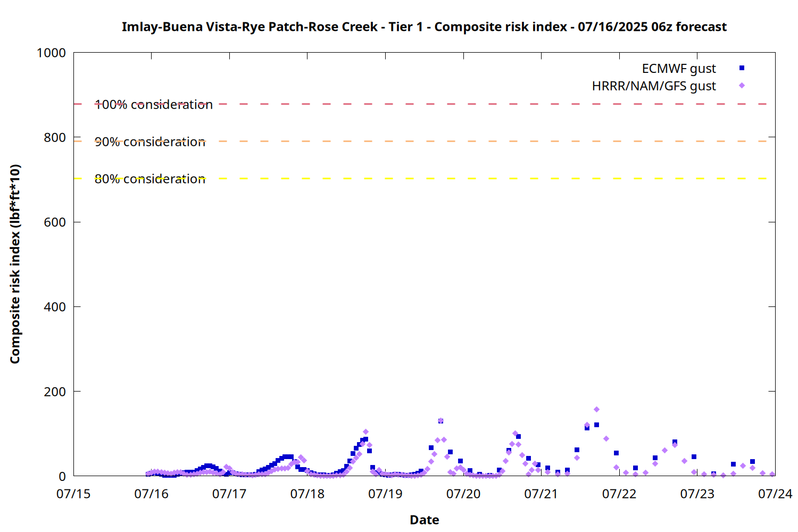
Task: Click the y-axis value 600
Action: pyautogui.click(x=55, y=222)
